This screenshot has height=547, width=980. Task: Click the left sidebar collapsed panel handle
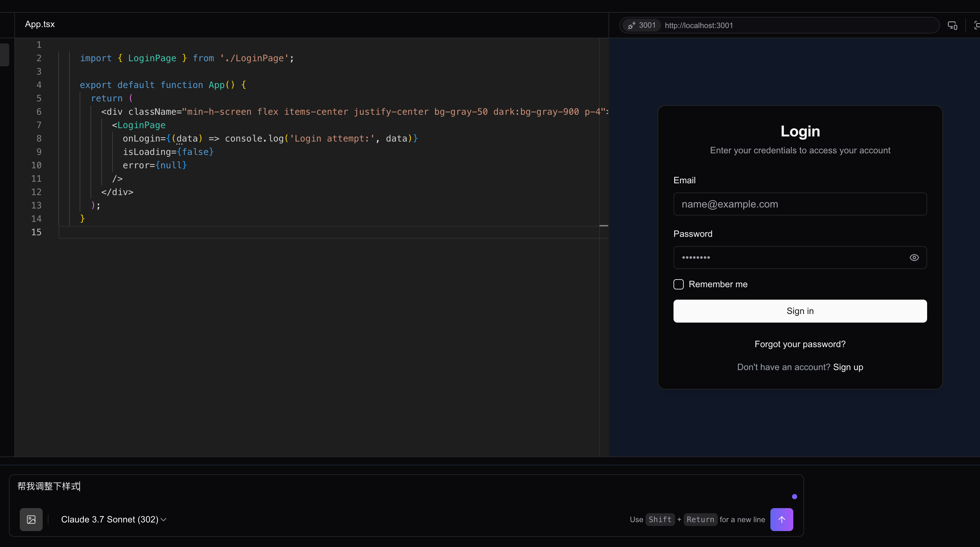click(x=4, y=55)
